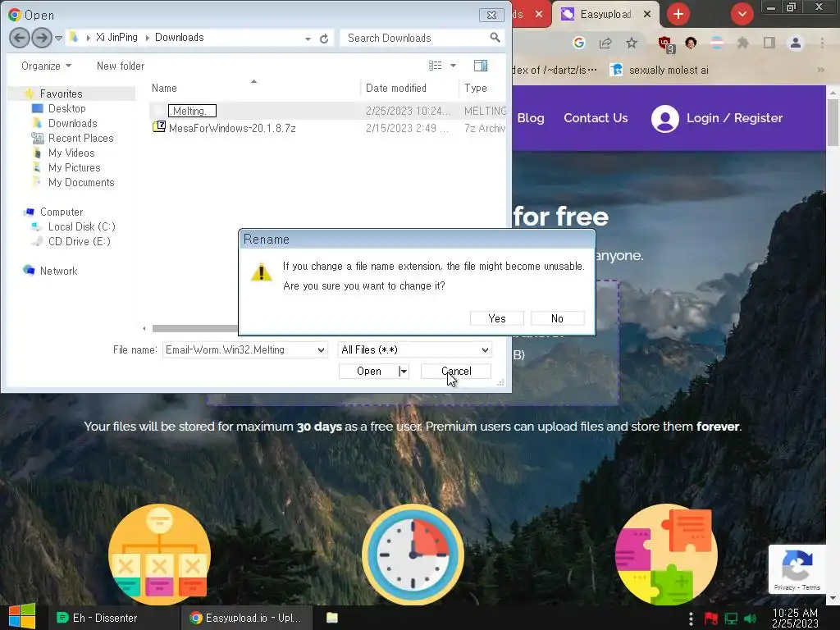Expand the address bar path dropdown
Viewport: 840px width, 630px height.
308,39
